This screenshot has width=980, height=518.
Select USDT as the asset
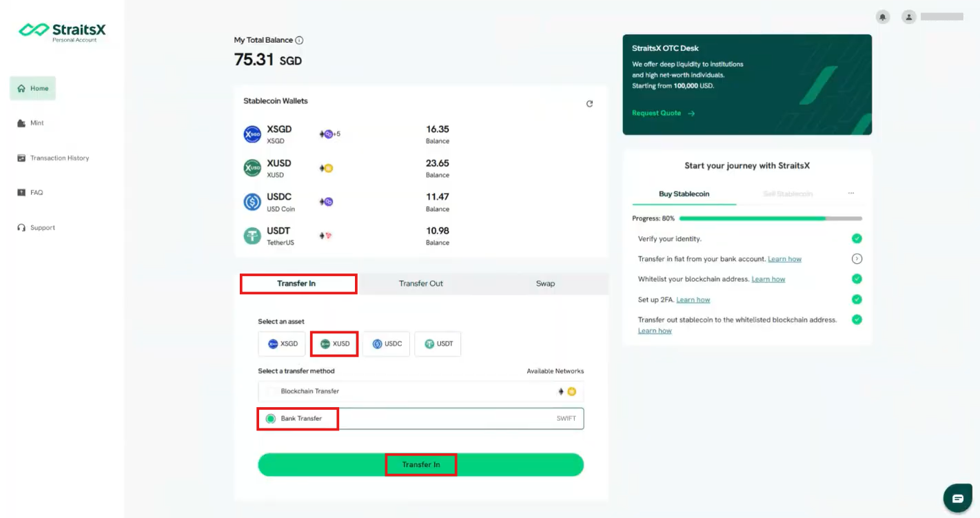[x=438, y=344]
